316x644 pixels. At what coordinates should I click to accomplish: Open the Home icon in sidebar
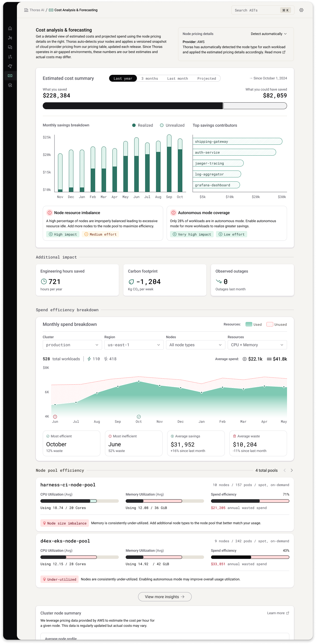pos(10,28)
